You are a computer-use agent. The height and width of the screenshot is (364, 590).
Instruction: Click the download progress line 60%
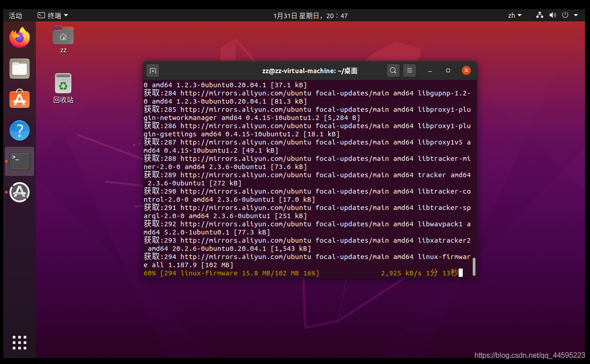click(231, 273)
